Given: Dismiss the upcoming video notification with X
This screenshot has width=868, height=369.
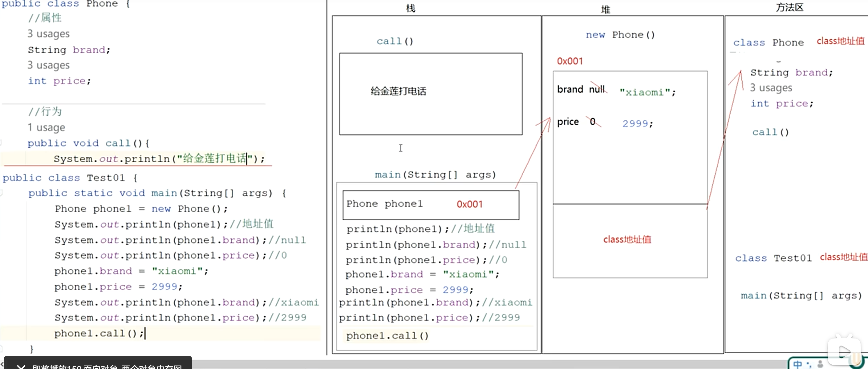Looking at the screenshot, I should 21,366.
